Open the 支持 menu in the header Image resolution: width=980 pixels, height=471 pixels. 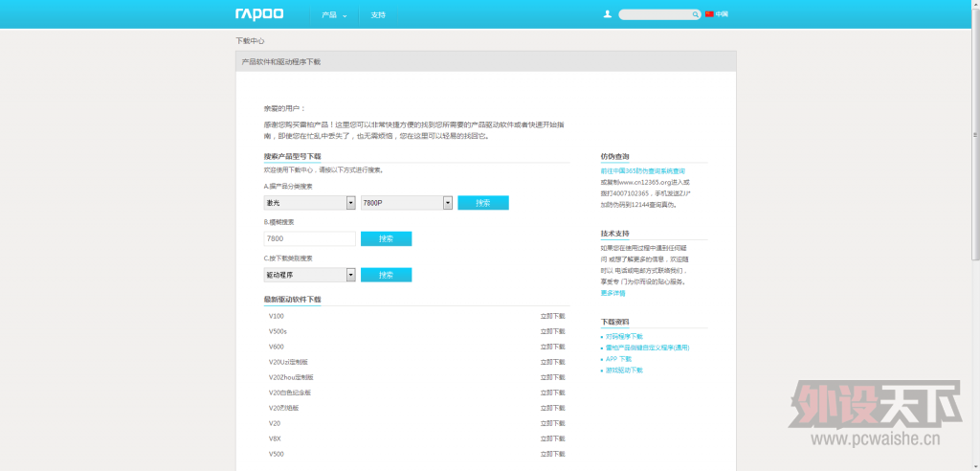[378, 14]
